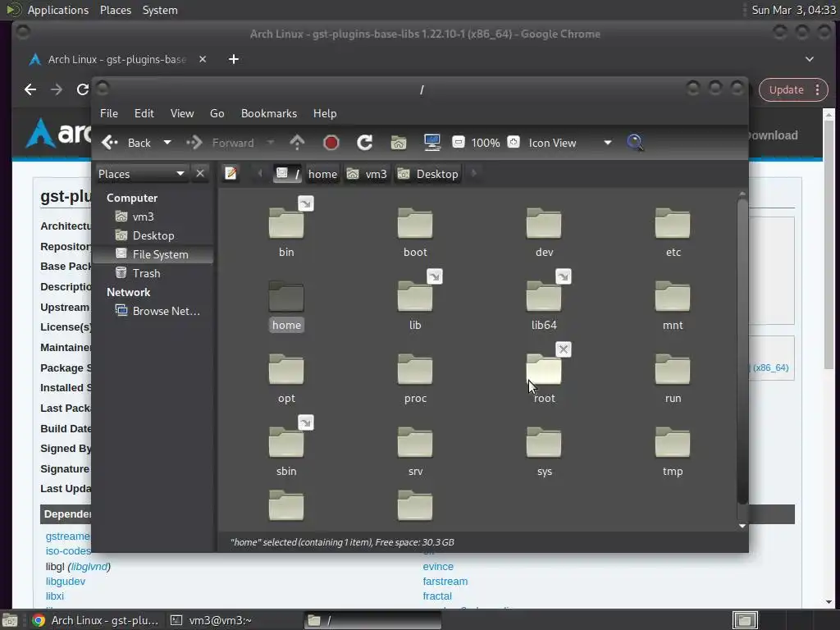Image resolution: width=840 pixels, height=630 pixels.
Task: Open the Applications menu in top panel
Action: click(58, 10)
